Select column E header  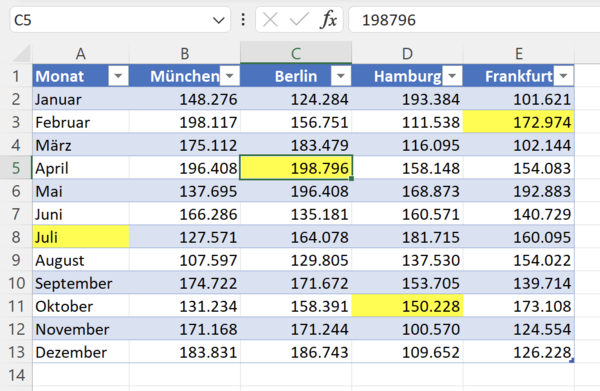click(518, 53)
